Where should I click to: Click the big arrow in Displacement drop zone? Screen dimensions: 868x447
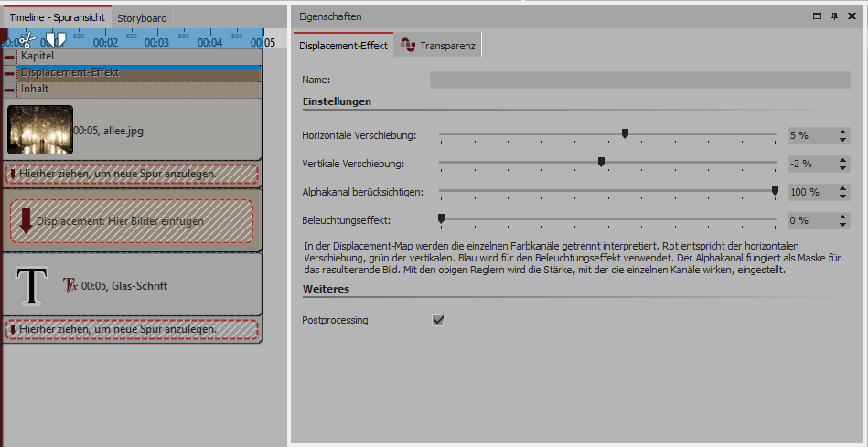[x=27, y=221]
